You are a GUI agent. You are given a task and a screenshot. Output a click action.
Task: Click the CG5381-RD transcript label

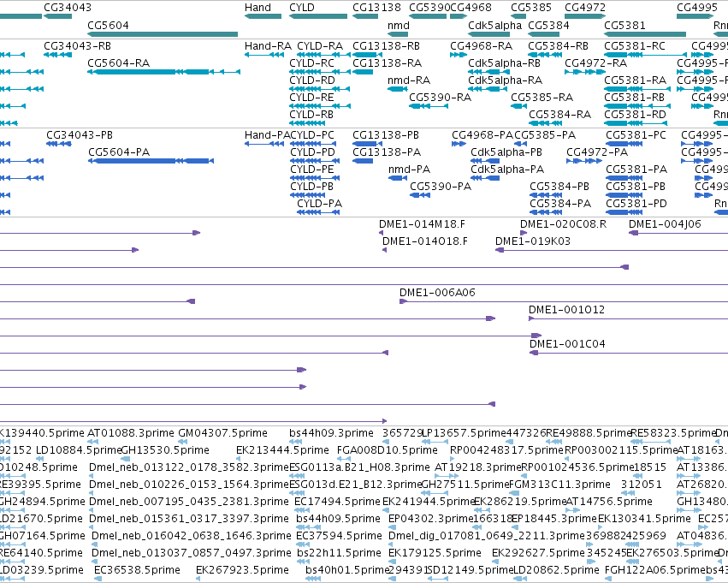(635, 115)
